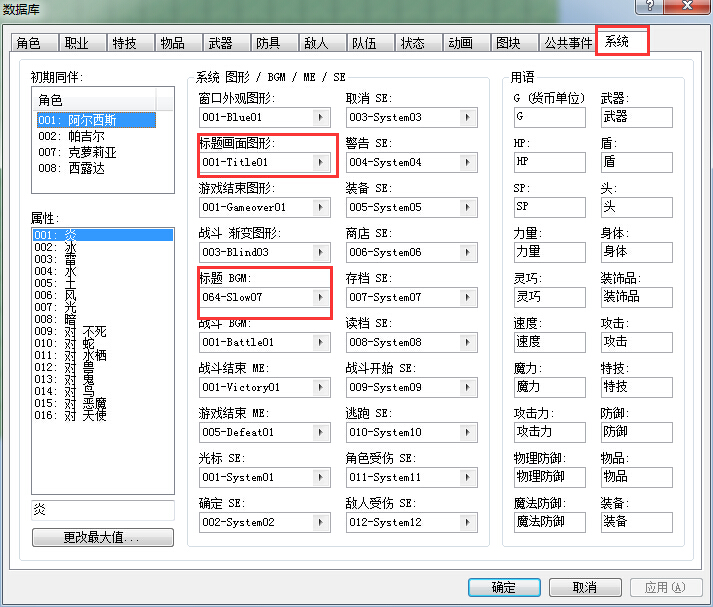Open the 逃跑 SE 010-System10 picker arrow
Viewport: 713px width, 607px height.
467,432
